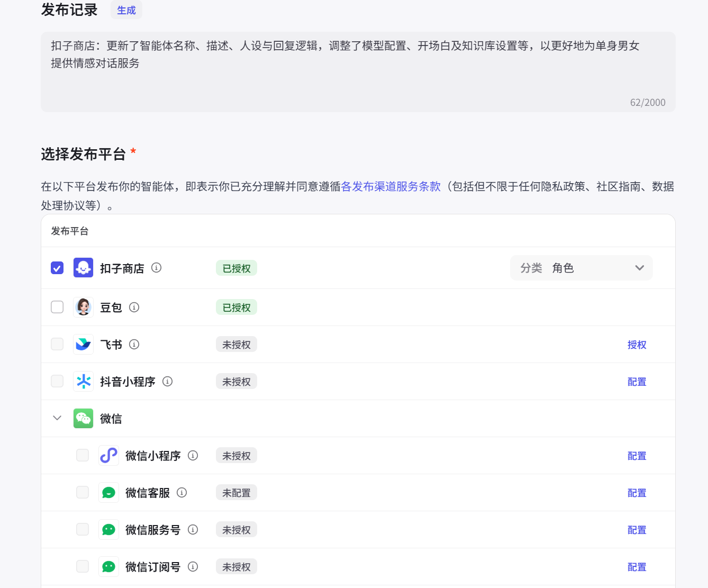Collapse the 微信 platform group
The width and height of the screenshot is (708, 588).
(57, 418)
